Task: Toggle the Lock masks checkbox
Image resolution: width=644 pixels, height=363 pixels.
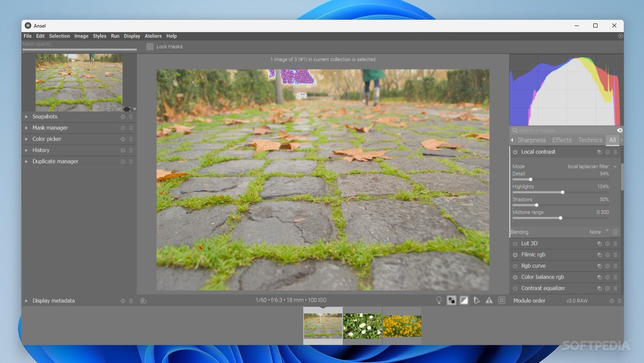Action: pyautogui.click(x=150, y=47)
